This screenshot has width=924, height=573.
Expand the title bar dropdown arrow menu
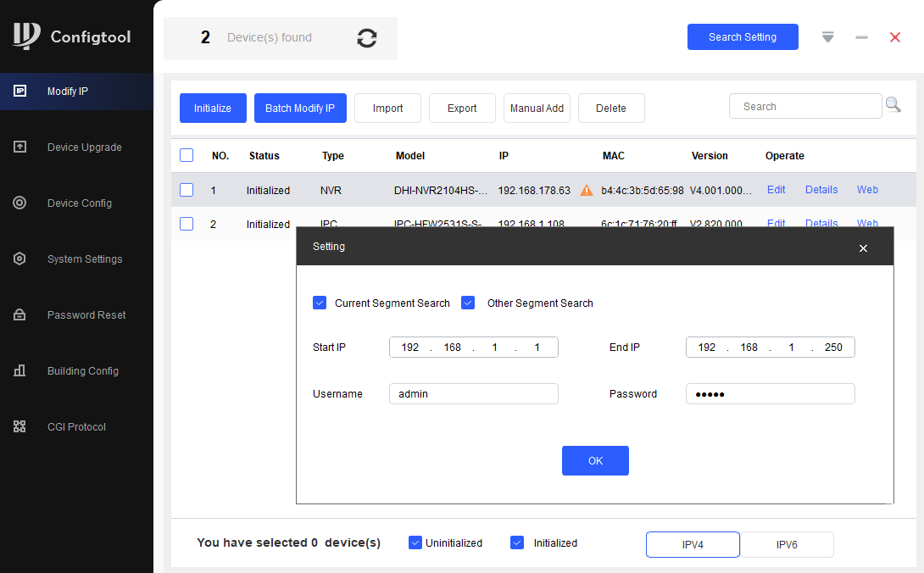pos(828,37)
